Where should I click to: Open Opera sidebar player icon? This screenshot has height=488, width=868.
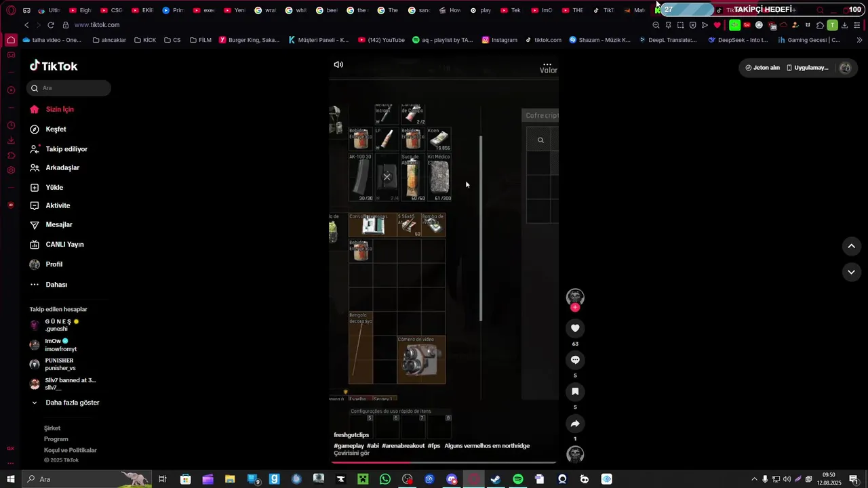click(11, 90)
